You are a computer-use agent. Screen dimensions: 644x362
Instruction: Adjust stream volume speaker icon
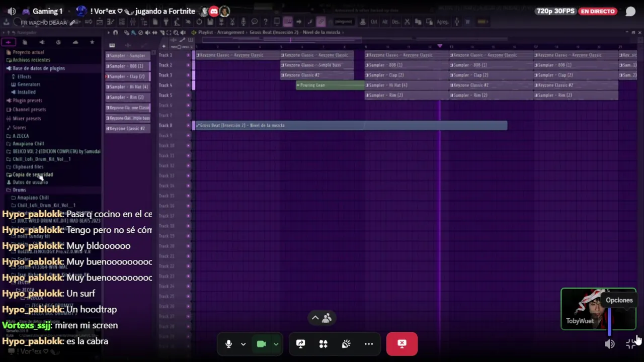(609, 344)
